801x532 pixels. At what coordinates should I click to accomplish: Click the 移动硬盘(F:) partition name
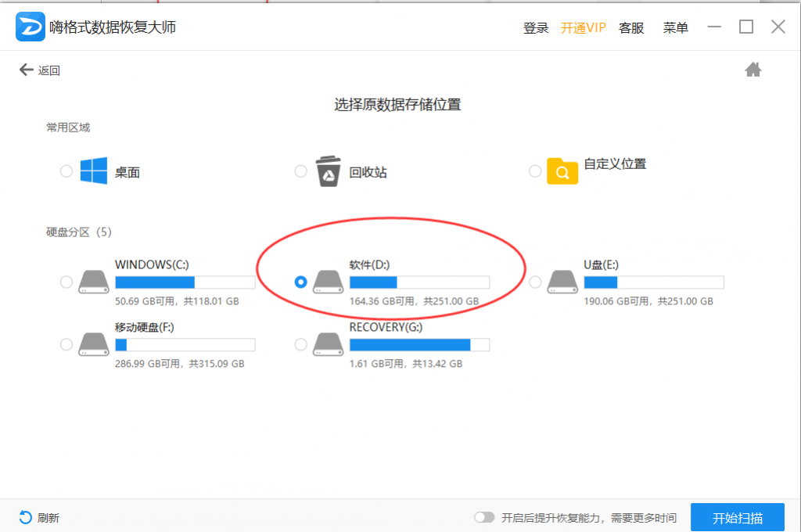[145, 327]
